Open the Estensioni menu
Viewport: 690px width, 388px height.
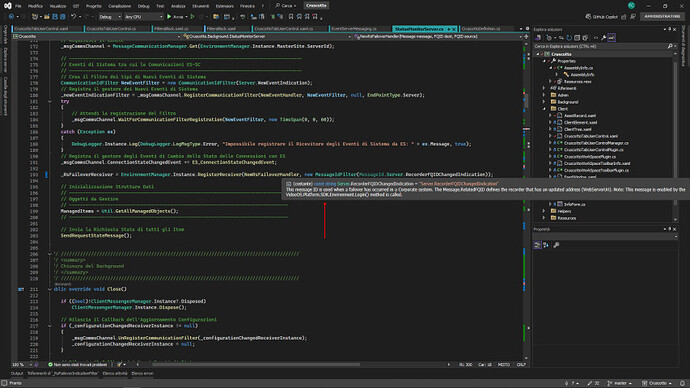click(x=224, y=6)
